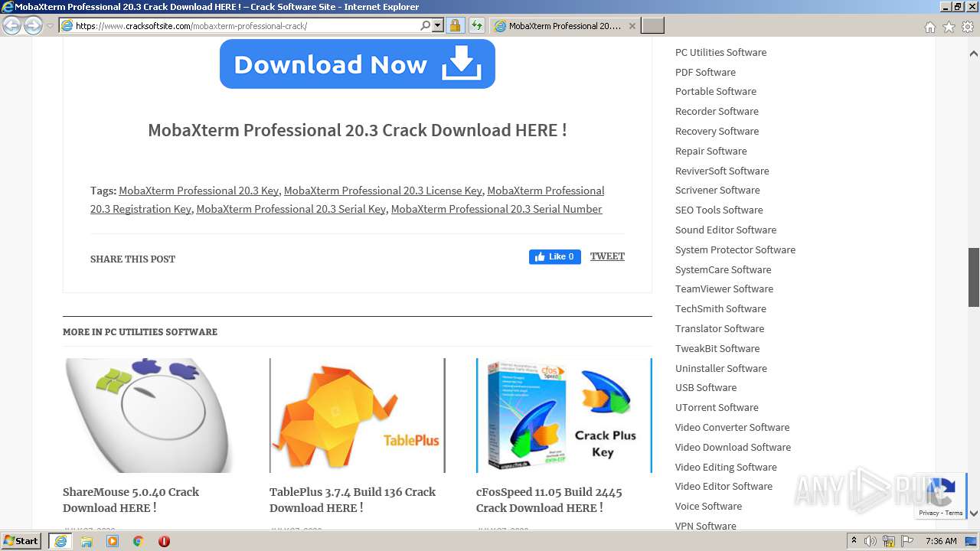
Task: Open Favorites star icon
Action: [x=949, y=27]
